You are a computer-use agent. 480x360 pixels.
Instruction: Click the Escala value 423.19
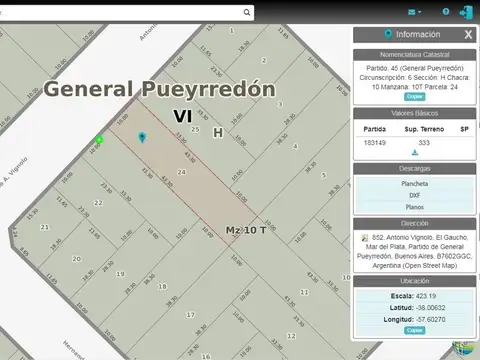click(x=426, y=296)
